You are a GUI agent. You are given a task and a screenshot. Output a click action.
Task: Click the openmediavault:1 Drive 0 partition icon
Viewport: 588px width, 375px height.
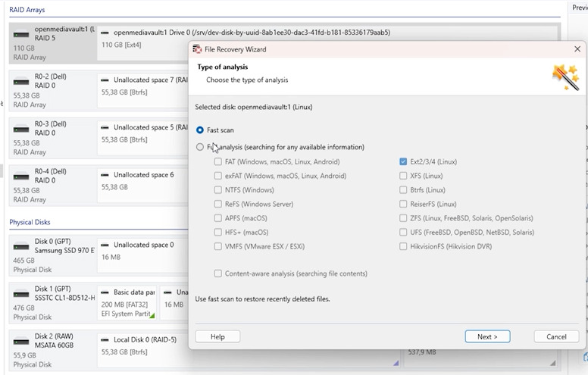[105, 33]
